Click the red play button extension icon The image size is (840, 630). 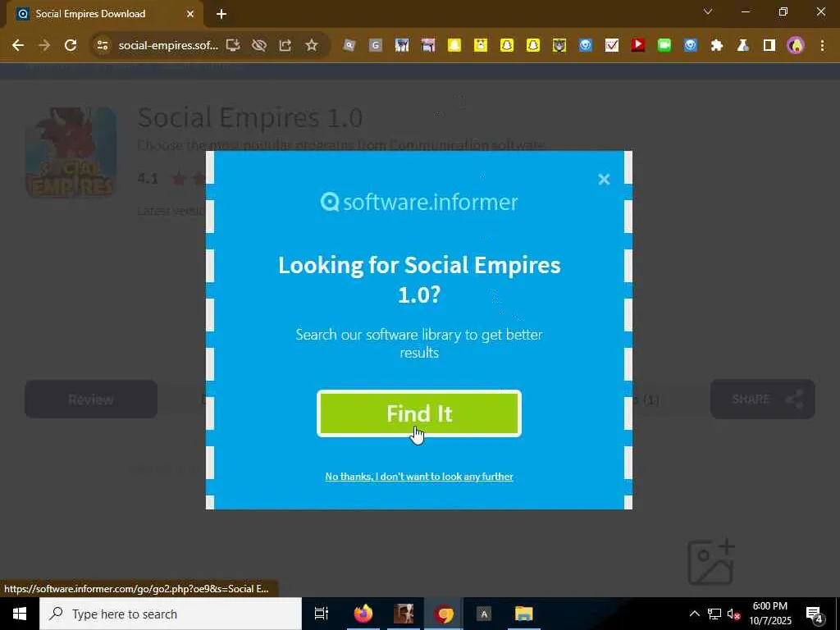coord(638,46)
